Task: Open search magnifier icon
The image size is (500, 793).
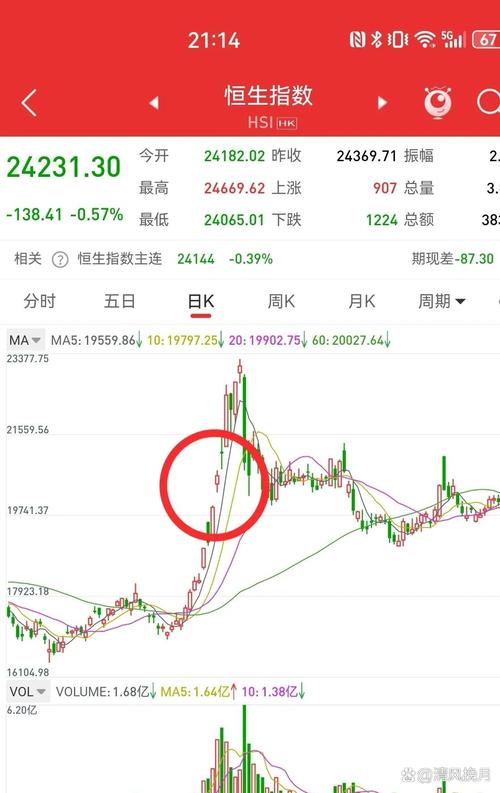Action: tap(489, 102)
